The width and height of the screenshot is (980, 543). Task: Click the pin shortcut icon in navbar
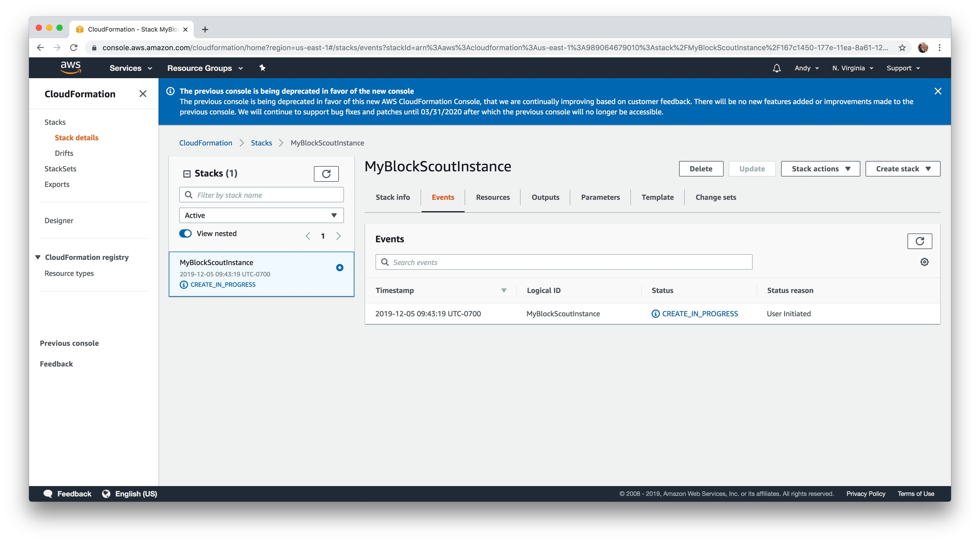point(262,68)
